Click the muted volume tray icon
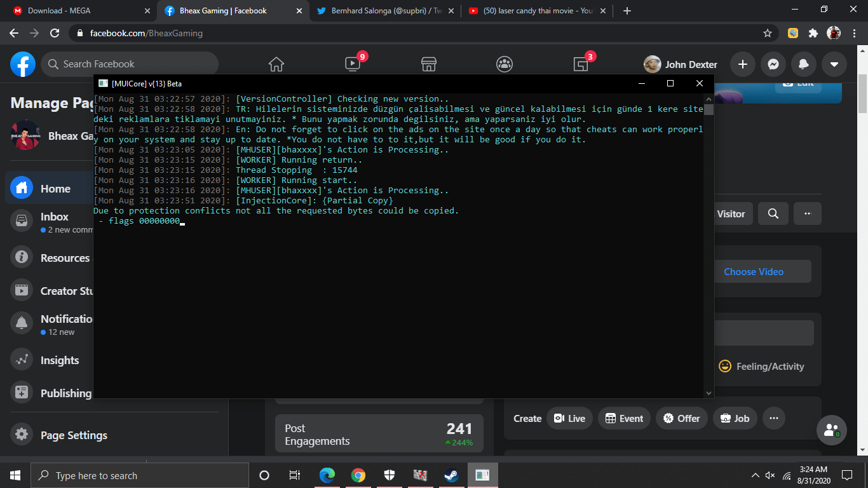The image size is (868, 488). point(771,475)
